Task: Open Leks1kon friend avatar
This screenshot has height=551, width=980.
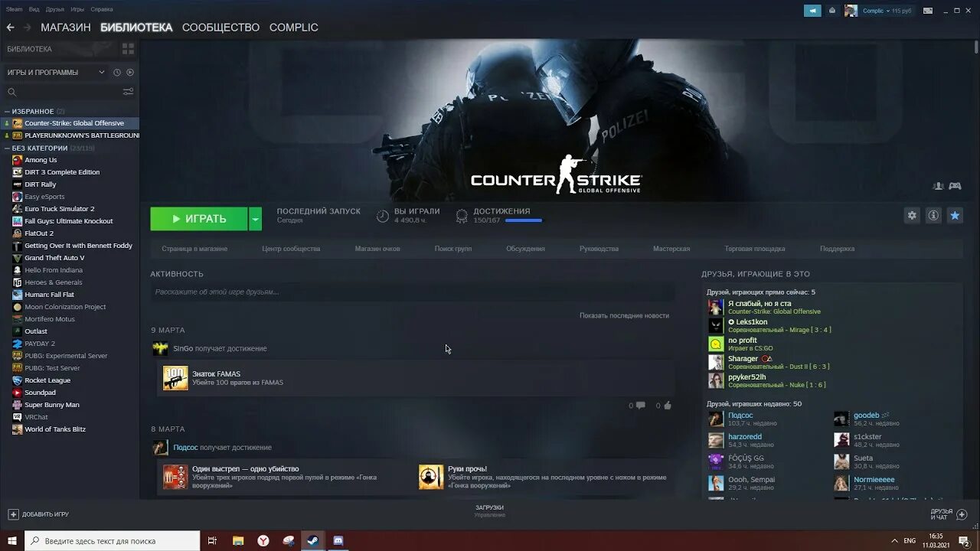Action: click(716, 325)
